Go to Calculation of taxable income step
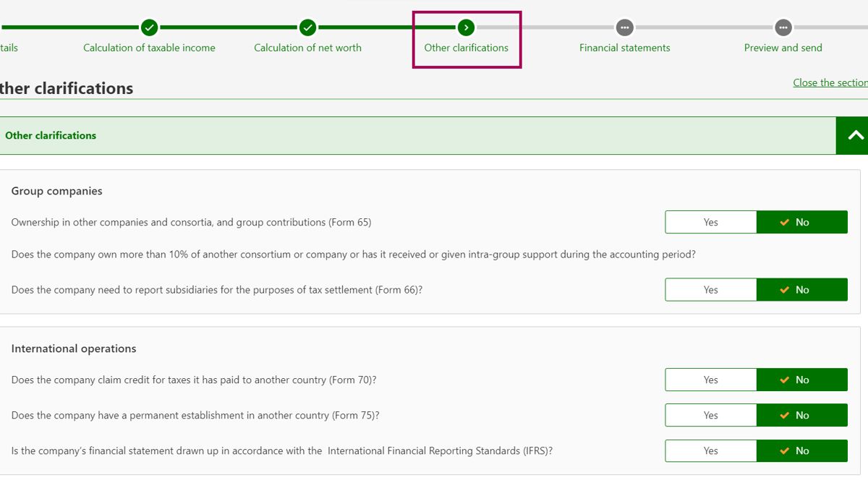The image size is (868, 488). click(x=149, y=48)
